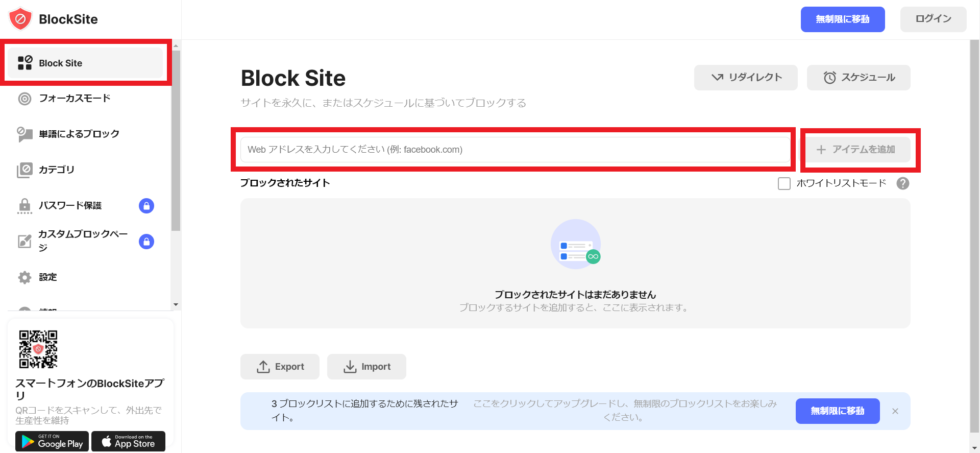Click the ログイン button

pos(933,19)
